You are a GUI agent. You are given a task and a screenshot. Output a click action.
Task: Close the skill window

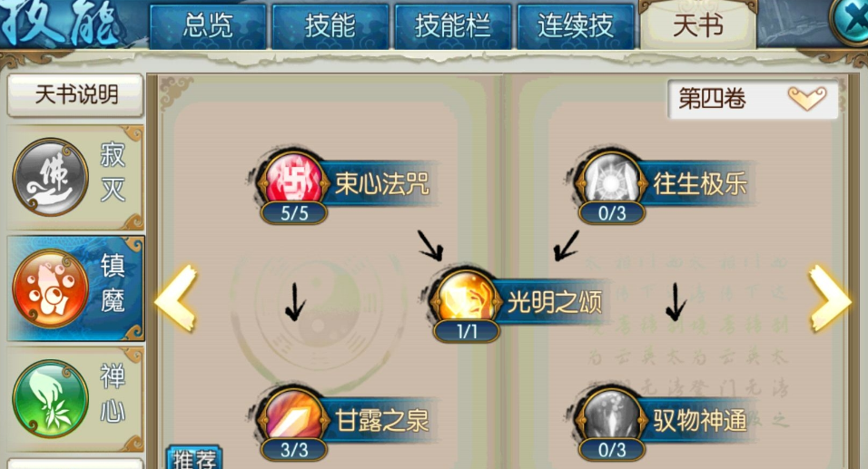850,20
